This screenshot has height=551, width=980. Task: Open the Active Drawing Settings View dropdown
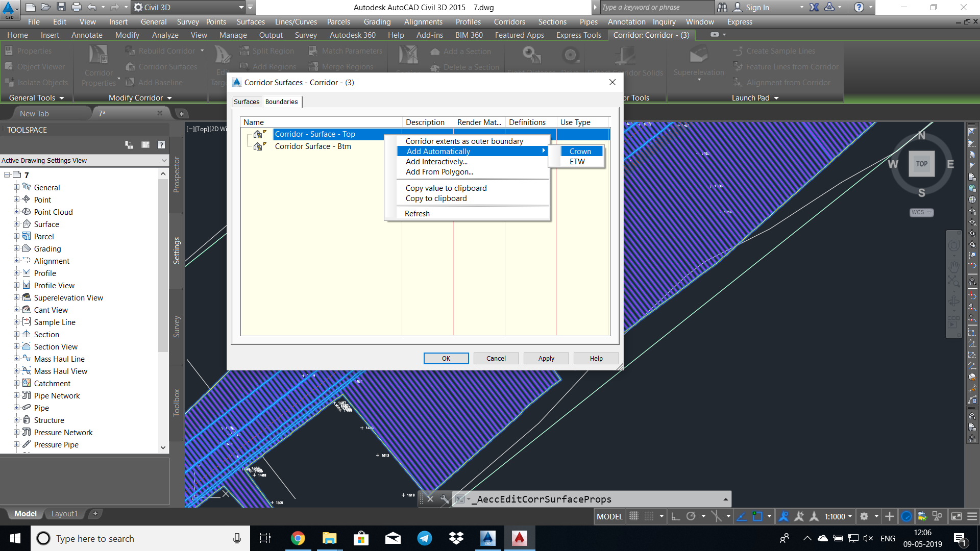(164, 160)
